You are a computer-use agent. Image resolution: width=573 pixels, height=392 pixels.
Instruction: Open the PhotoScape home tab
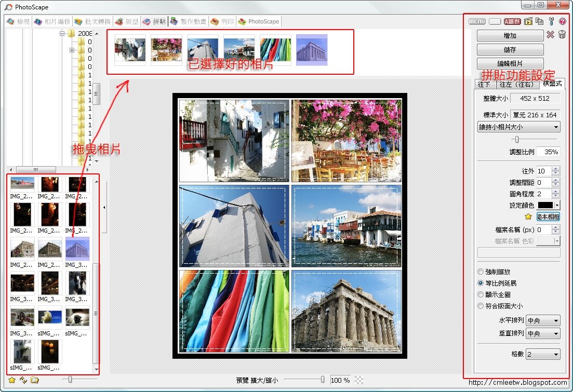[258, 22]
